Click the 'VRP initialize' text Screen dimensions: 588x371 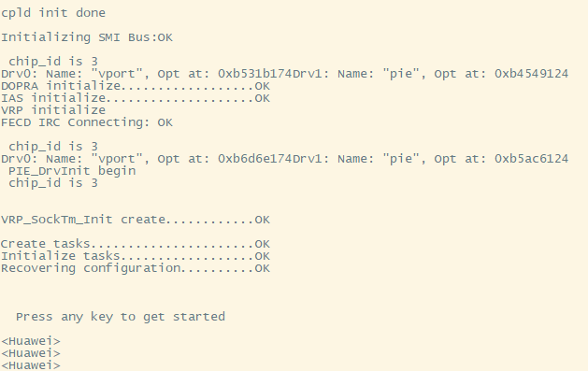pyautogui.click(x=53, y=110)
